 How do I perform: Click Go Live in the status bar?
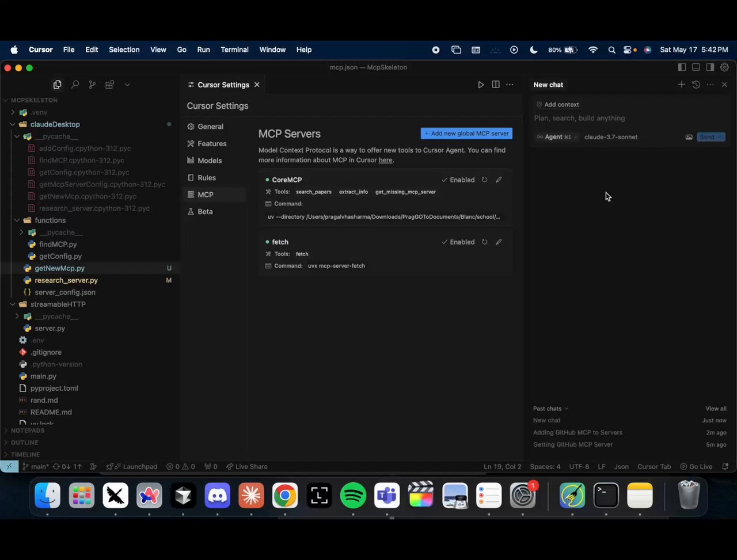(696, 467)
